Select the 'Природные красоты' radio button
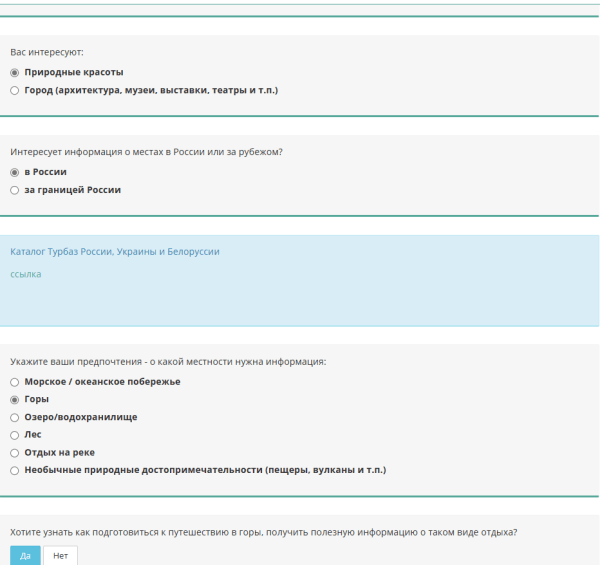This screenshot has width=600, height=565. (x=14, y=73)
